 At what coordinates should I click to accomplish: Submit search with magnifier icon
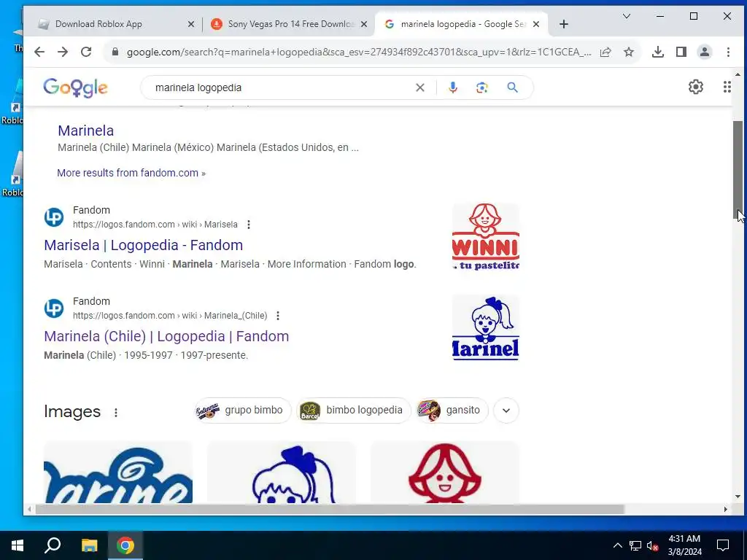[x=512, y=87]
